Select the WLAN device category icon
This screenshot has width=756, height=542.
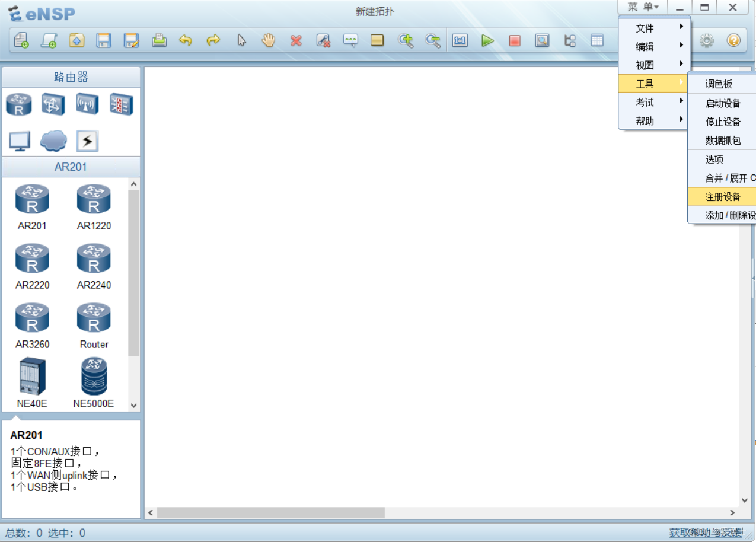pyautogui.click(x=87, y=104)
